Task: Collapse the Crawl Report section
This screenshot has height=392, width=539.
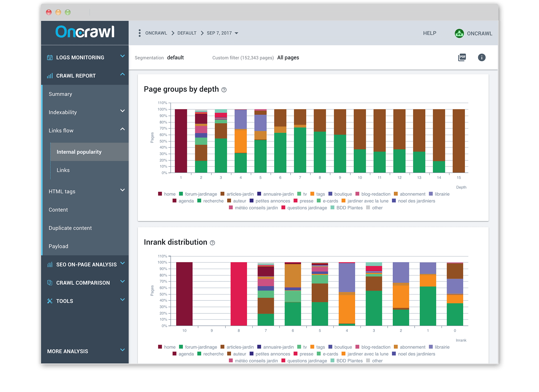Action: 122,74
